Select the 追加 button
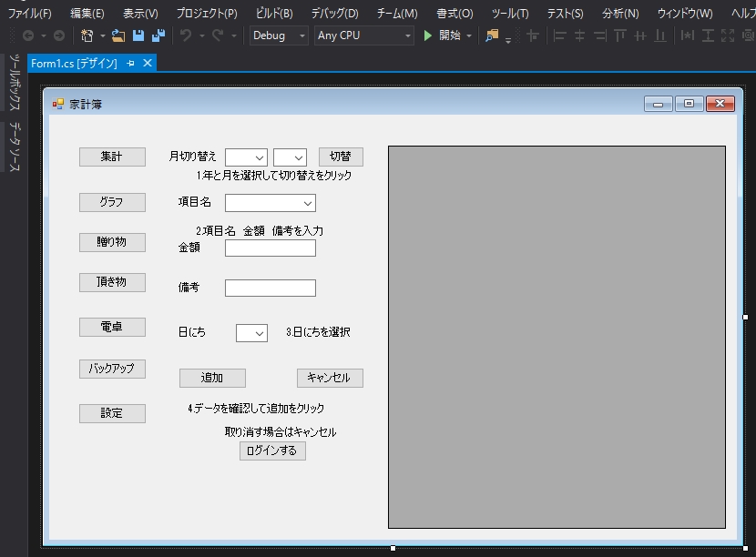This screenshot has height=557, width=756. [x=212, y=379]
